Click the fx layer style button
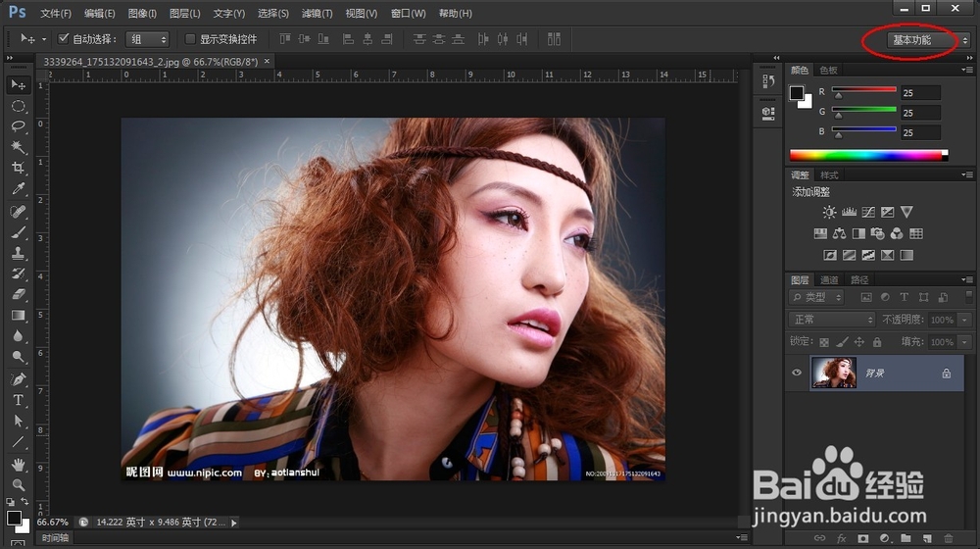Viewport: 980px width, 549px height. click(x=841, y=538)
